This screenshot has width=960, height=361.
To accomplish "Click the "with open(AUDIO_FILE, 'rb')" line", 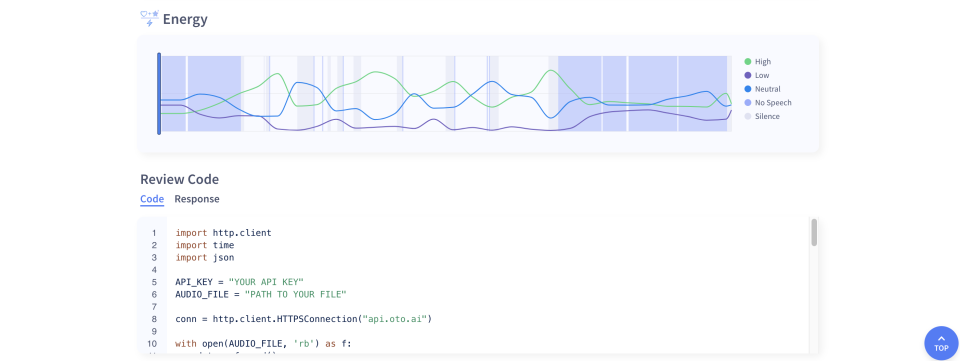I will (x=264, y=343).
